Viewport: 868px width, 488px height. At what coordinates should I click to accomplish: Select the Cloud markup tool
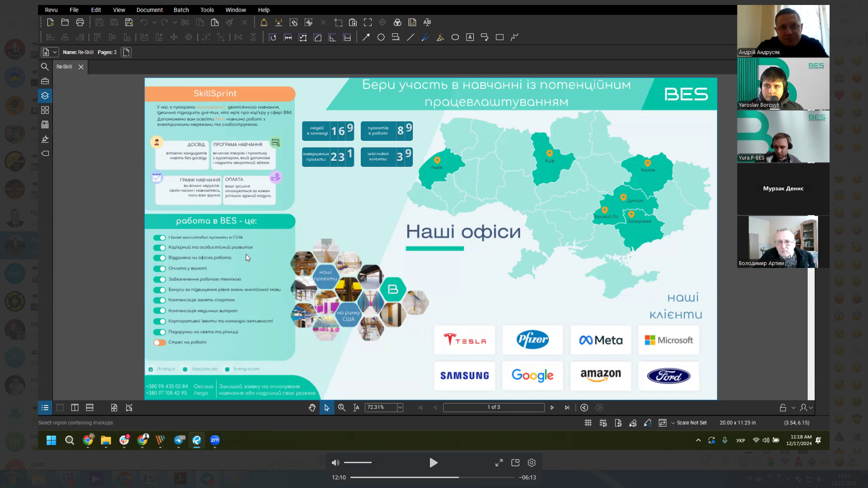pos(381,37)
